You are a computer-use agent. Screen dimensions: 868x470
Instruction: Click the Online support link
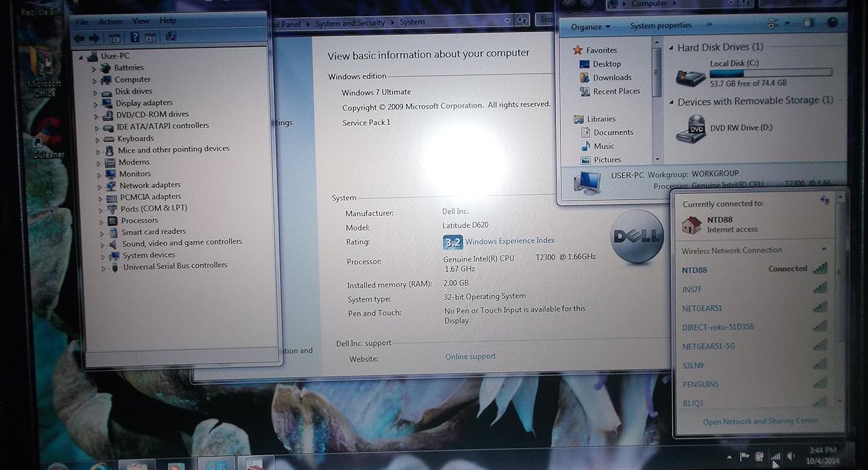pyautogui.click(x=470, y=357)
